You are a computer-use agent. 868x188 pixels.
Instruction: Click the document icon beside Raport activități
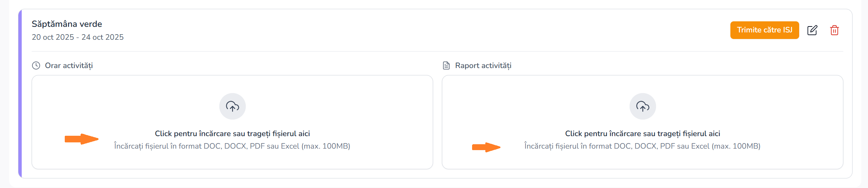click(446, 65)
